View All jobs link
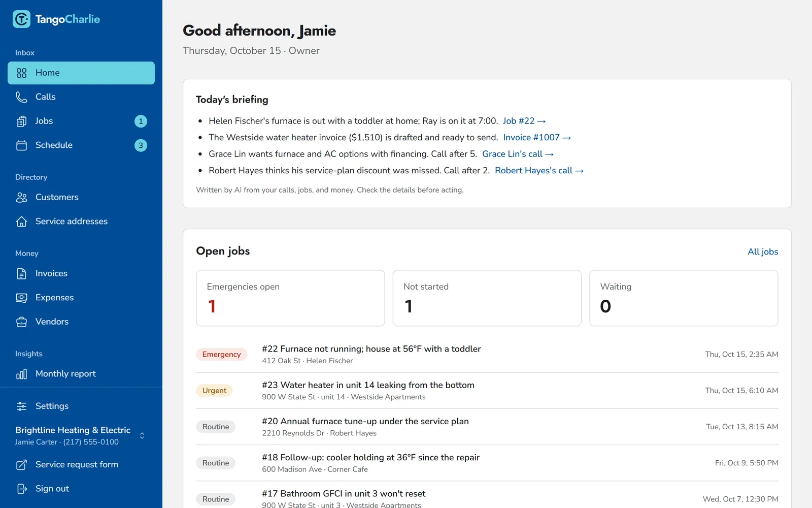The image size is (812, 508). pyautogui.click(x=763, y=251)
